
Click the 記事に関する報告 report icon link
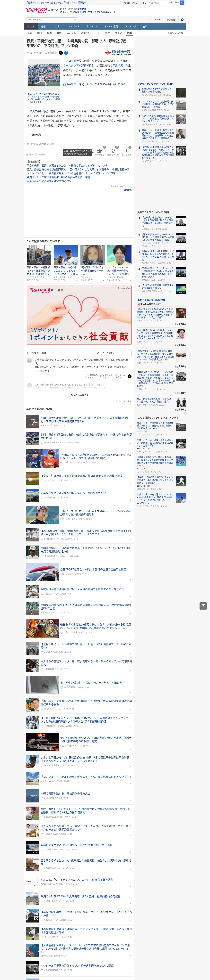[36, 155]
